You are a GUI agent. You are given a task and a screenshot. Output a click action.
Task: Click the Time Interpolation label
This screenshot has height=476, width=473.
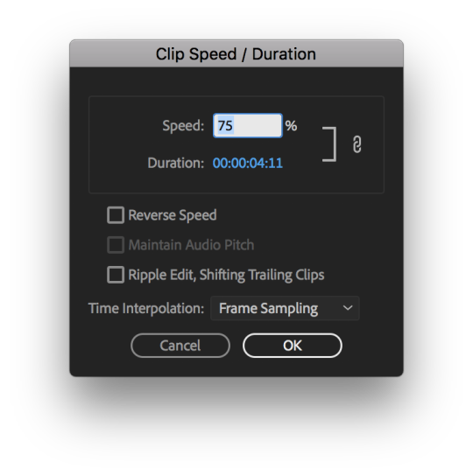(x=146, y=308)
